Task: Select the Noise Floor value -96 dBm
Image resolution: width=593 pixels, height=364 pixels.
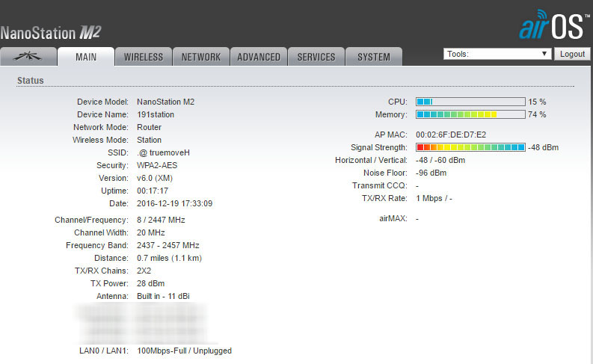Action: (431, 173)
